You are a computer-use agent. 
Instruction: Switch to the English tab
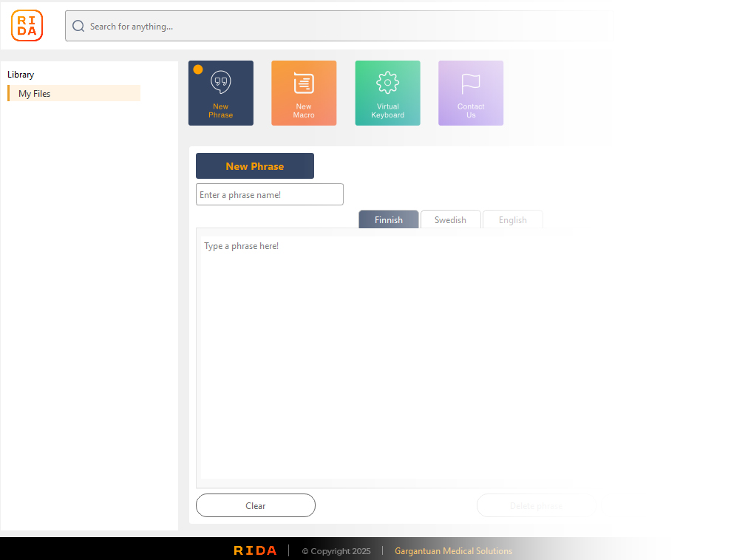point(513,220)
